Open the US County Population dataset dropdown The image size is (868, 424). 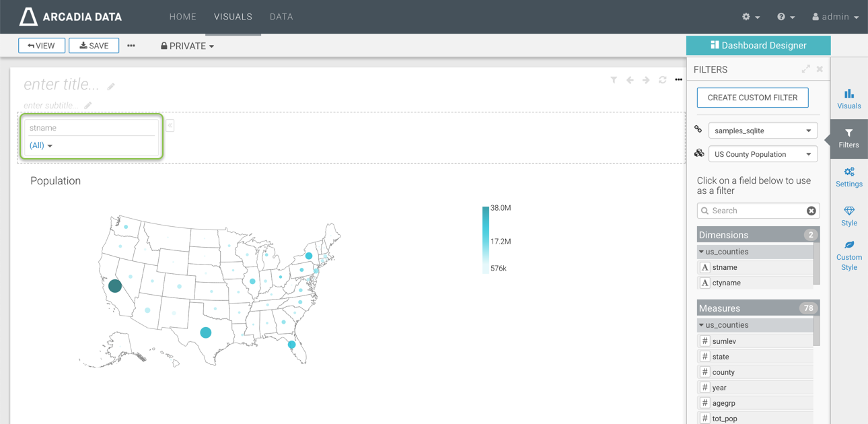pyautogui.click(x=762, y=154)
